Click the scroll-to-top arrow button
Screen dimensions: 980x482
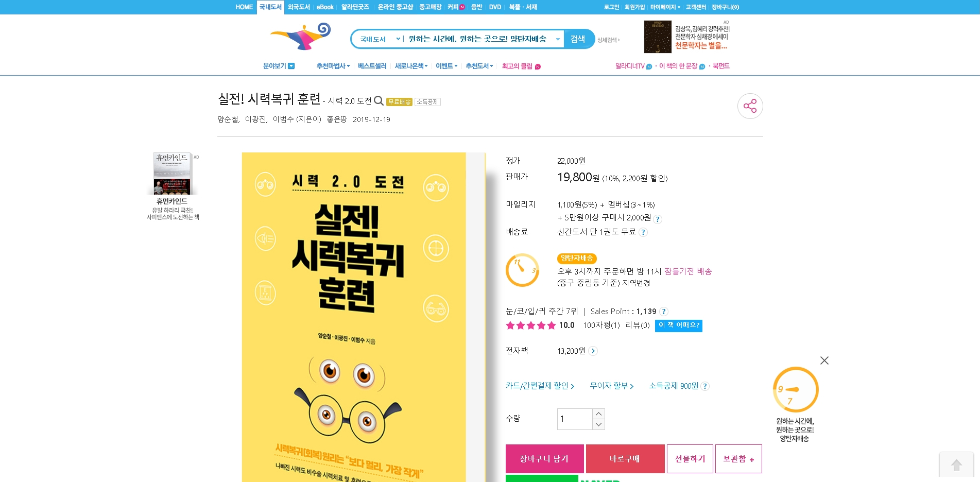point(956,465)
